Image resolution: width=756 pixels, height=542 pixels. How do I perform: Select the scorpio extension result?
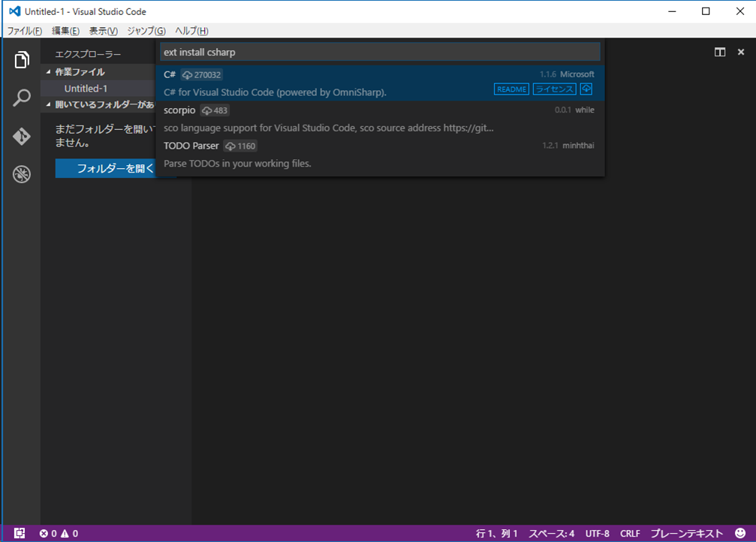[x=380, y=119]
